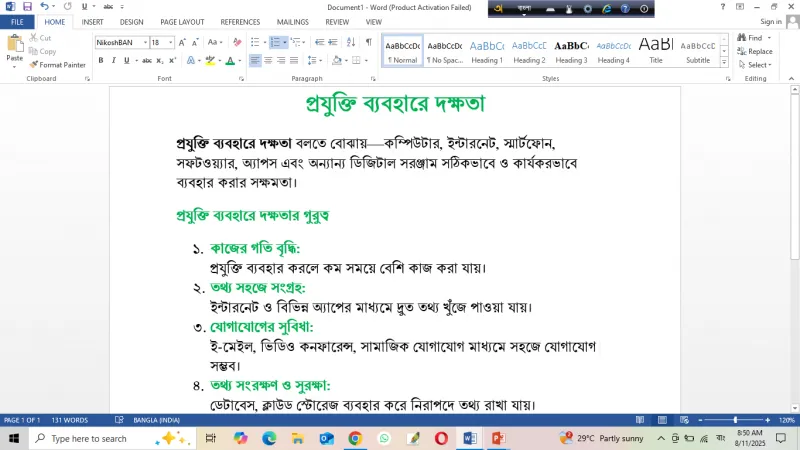Justify the paragraph text

pyautogui.click(x=294, y=60)
